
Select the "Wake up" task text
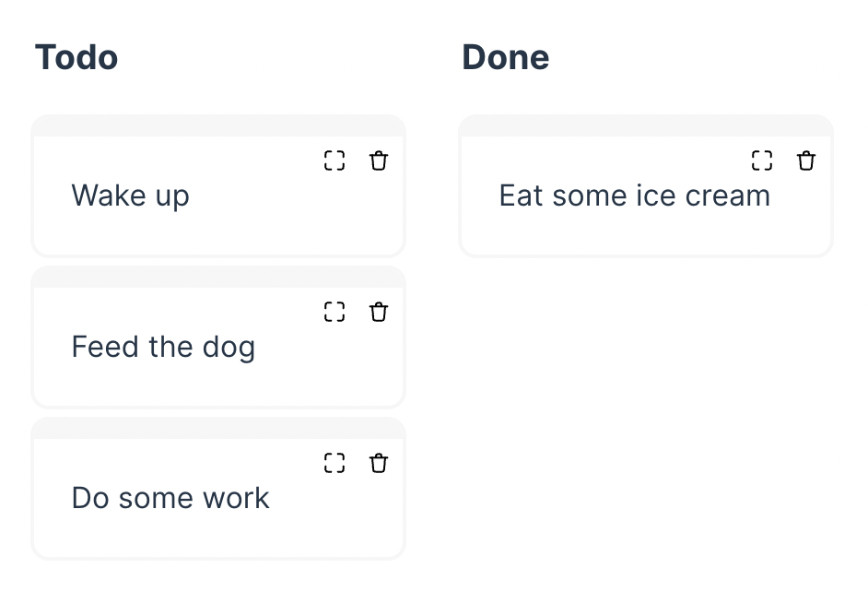131,196
